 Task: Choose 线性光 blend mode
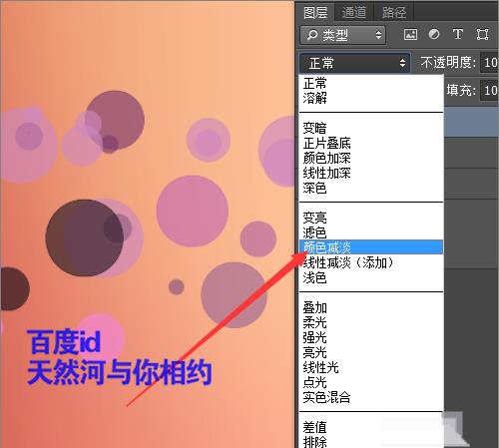coord(371,367)
